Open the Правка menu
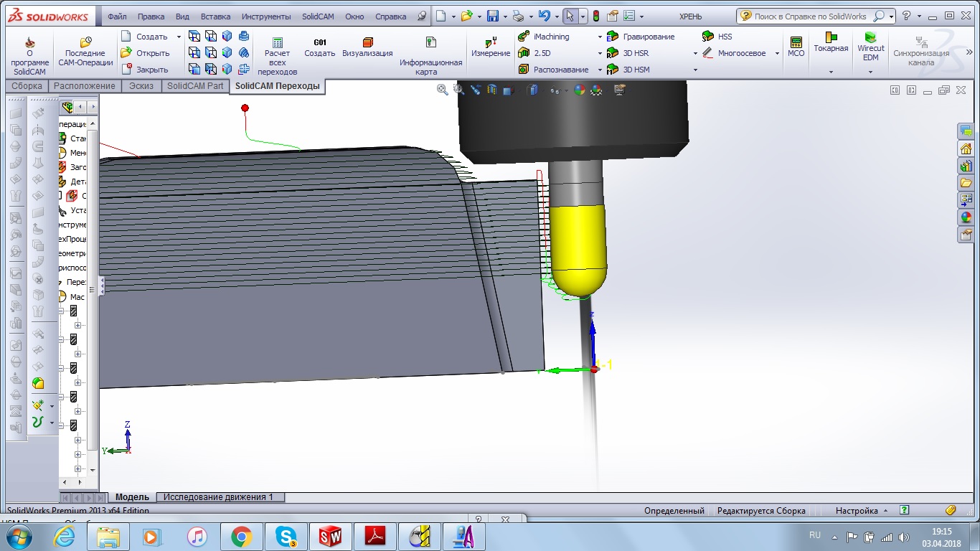Image resolution: width=980 pixels, height=551 pixels. point(151,17)
